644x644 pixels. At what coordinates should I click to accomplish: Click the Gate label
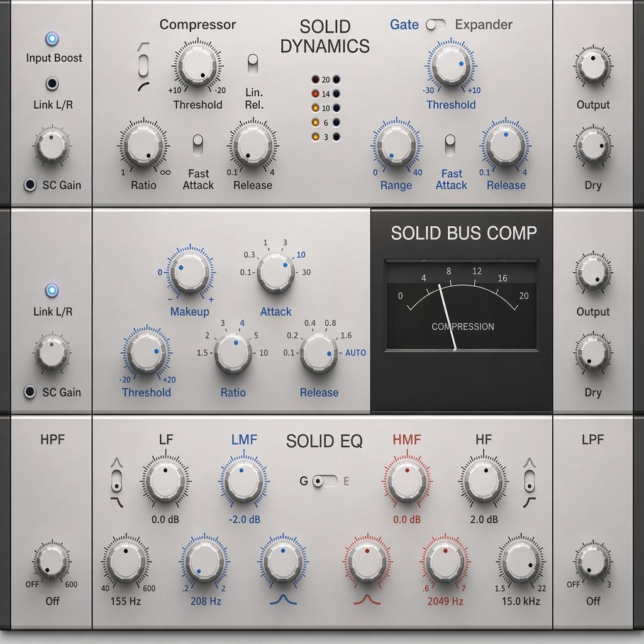[x=404, y=25]
